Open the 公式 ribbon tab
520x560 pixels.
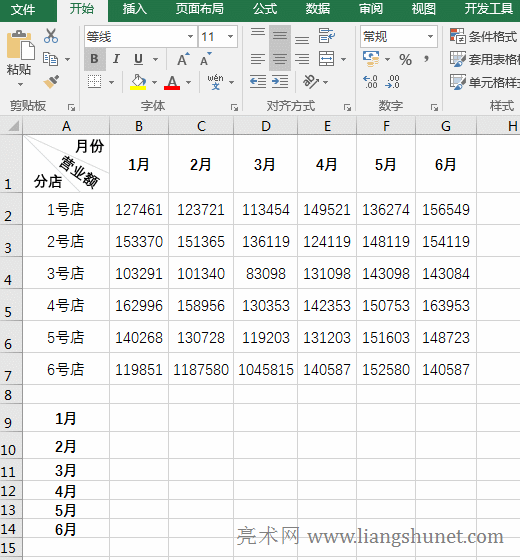(x=265, y=9)
